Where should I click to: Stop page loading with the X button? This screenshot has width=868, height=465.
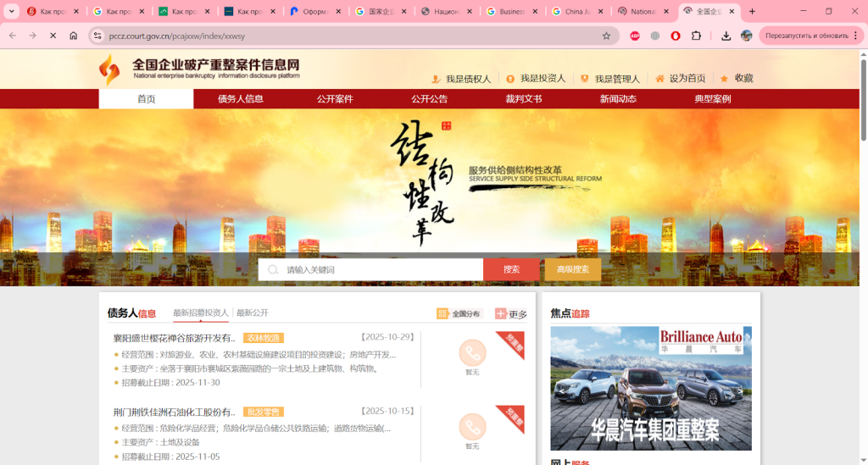(53, 36)
